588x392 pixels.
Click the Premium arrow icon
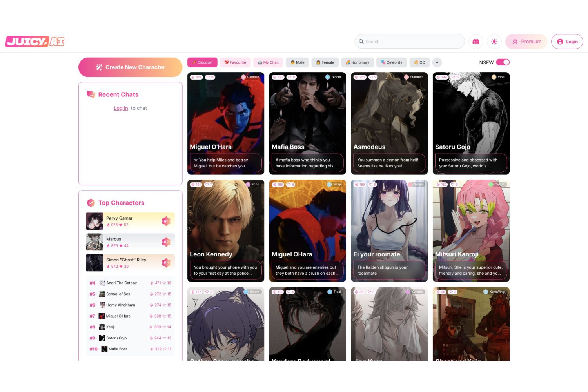point(515,42)
